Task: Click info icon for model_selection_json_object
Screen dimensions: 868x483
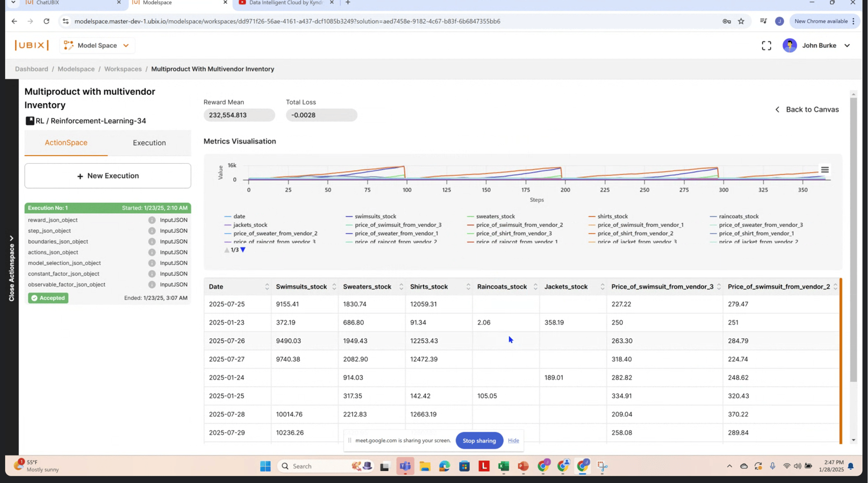Action: [152, 263]
